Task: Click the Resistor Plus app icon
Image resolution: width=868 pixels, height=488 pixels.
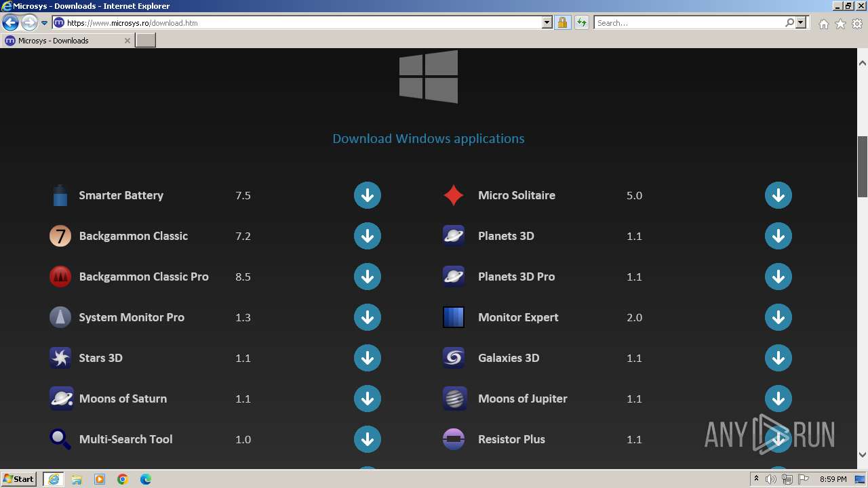Action: click(453, 439)
